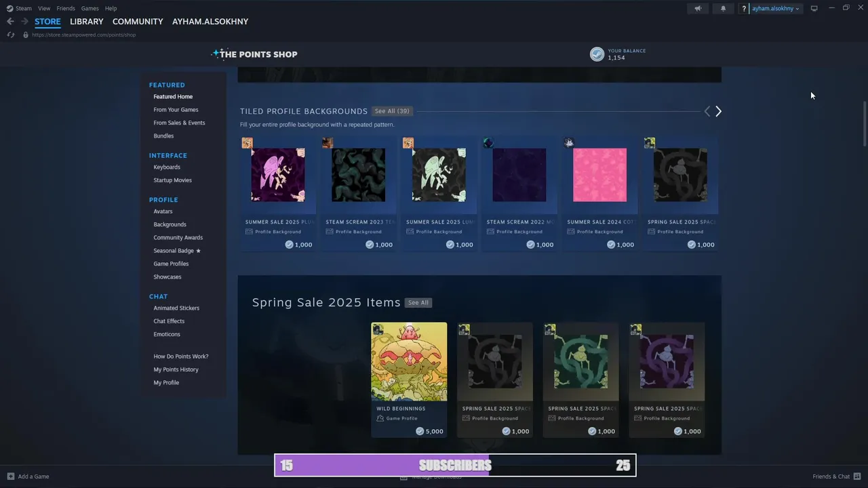This screenshot has height=488, width=868.
Task: Open the notifications bell icon
Action: click(723, 8)
